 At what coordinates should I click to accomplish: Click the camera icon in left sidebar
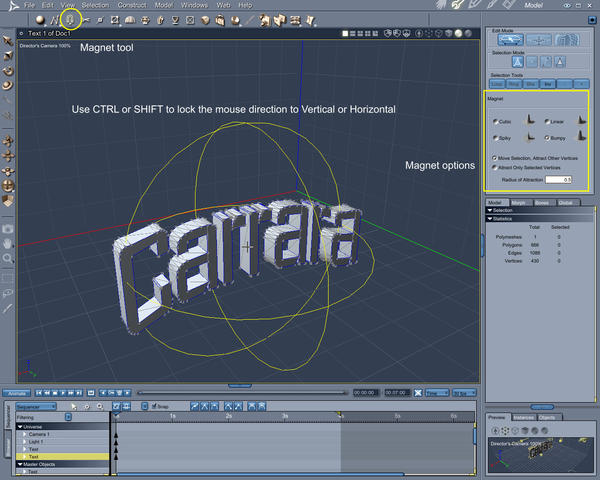(x=8, y=228)
